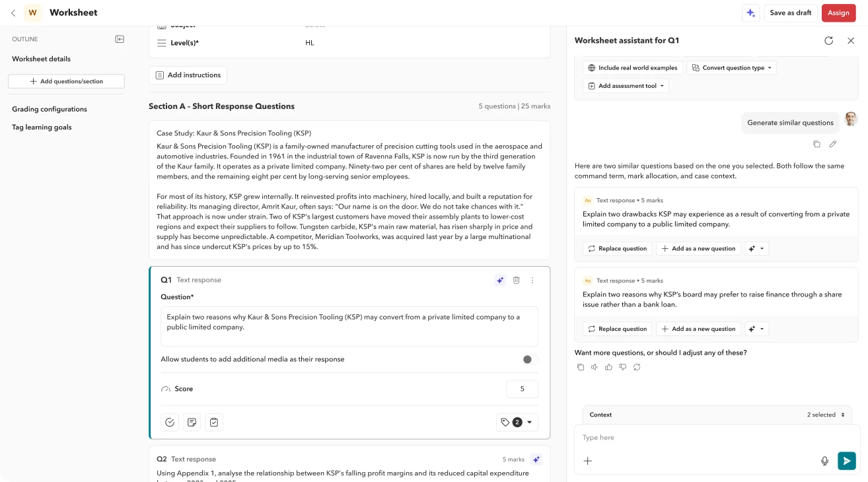Replace question with the drawbacks suggestion
The image size is (868, 482).
pyautogui.click(x=617, y=249)
